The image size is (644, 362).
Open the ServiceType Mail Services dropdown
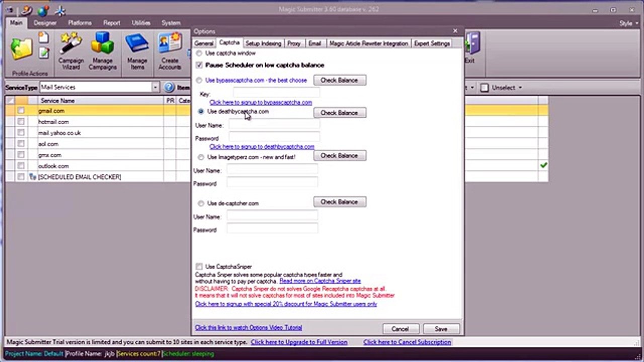(155, 87)
